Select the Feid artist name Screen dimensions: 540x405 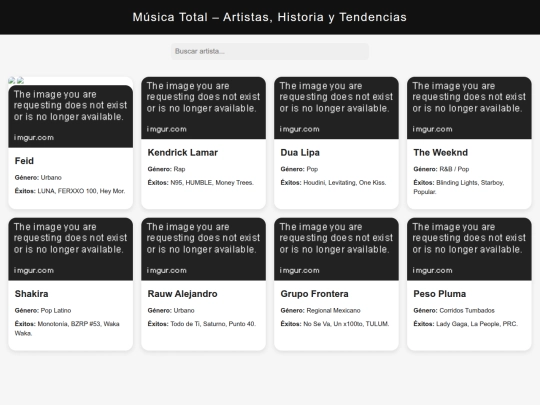[x=24, y=161]
